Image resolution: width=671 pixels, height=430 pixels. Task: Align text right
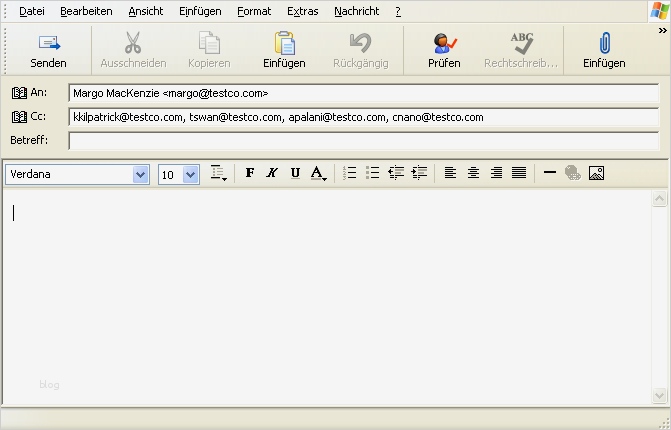tap(496, 173)
